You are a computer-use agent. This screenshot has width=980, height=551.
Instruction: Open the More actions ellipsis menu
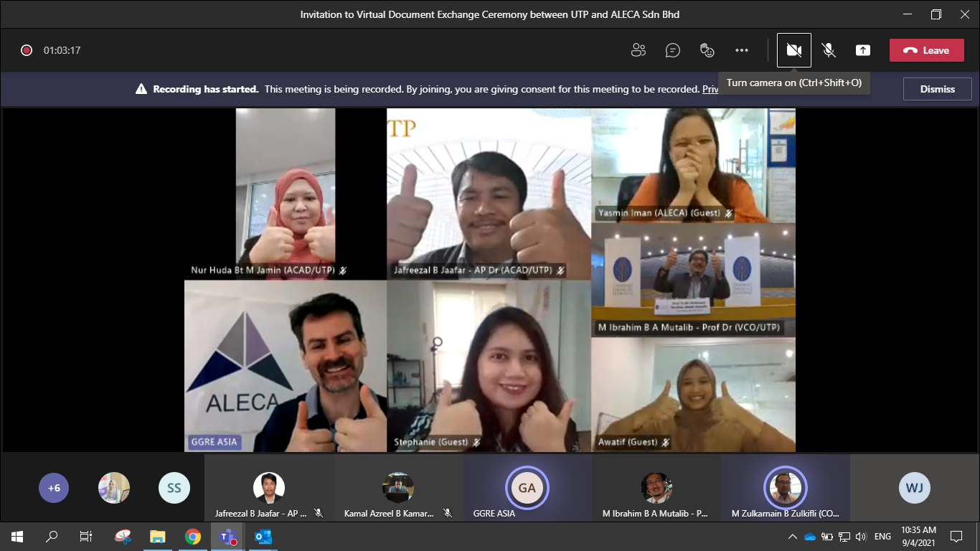[742, 50]
